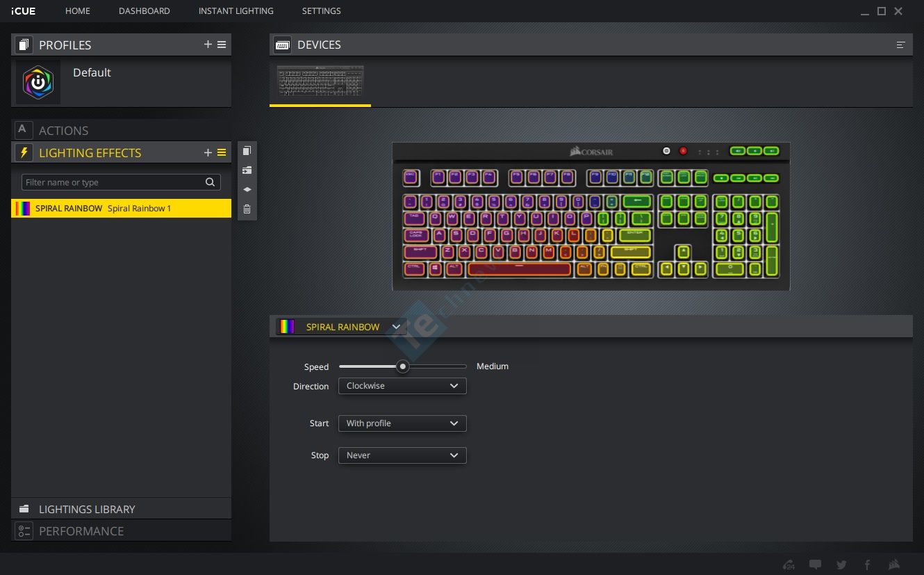Click the Caps Lock key on keyboard preview
Viewport: 924px width, 575px height.
415,235
